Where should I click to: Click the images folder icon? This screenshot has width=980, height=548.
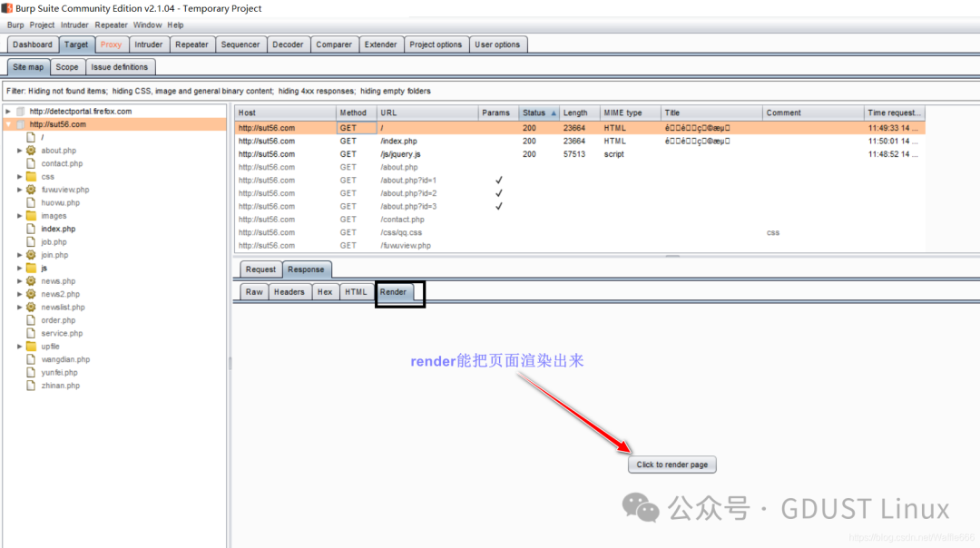31,216
